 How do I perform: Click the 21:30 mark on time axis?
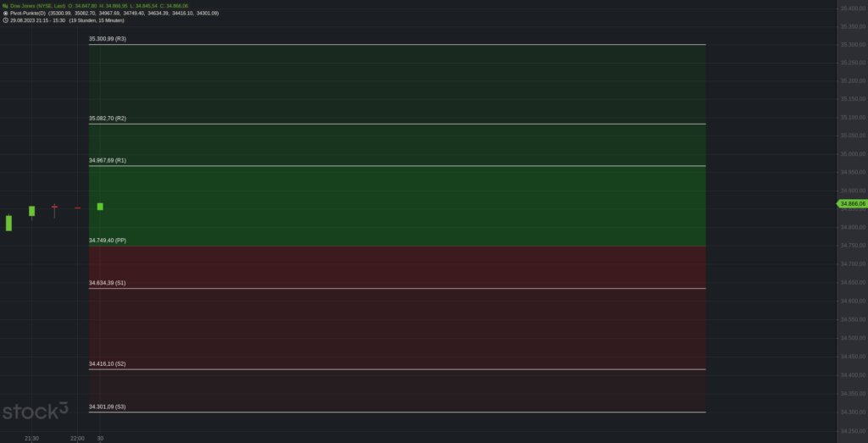tap(31, 438)
